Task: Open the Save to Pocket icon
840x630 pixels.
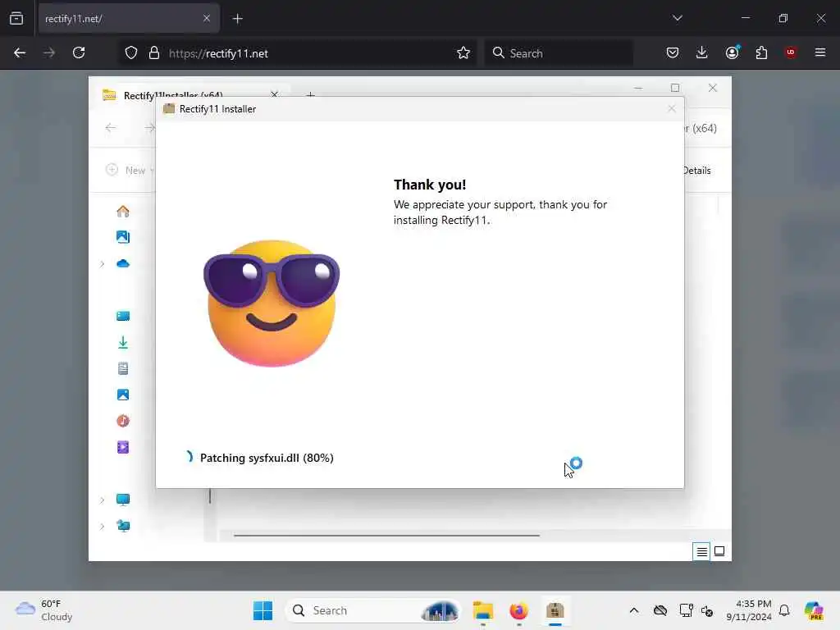Action: 673,52
